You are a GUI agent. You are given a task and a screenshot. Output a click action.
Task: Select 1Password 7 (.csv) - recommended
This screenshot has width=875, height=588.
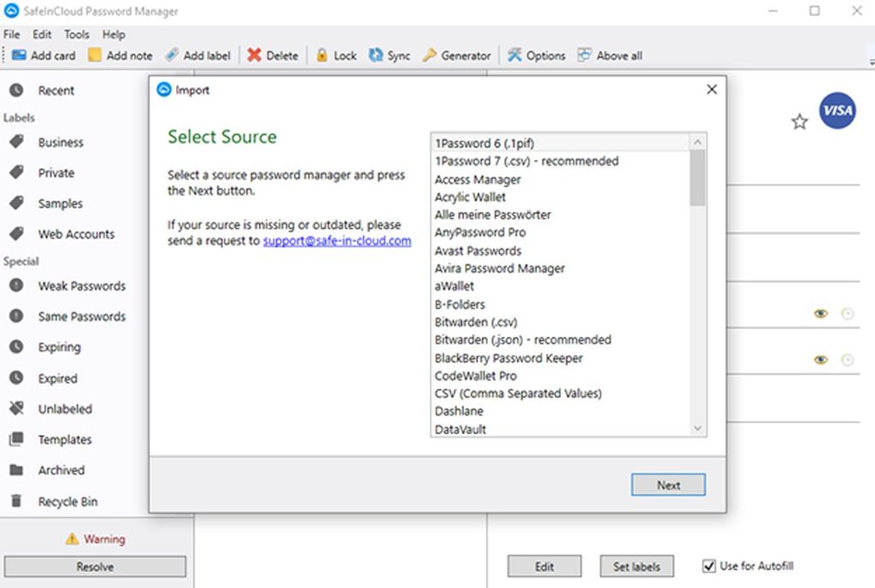pyautogui.click(x=528, y=161)
